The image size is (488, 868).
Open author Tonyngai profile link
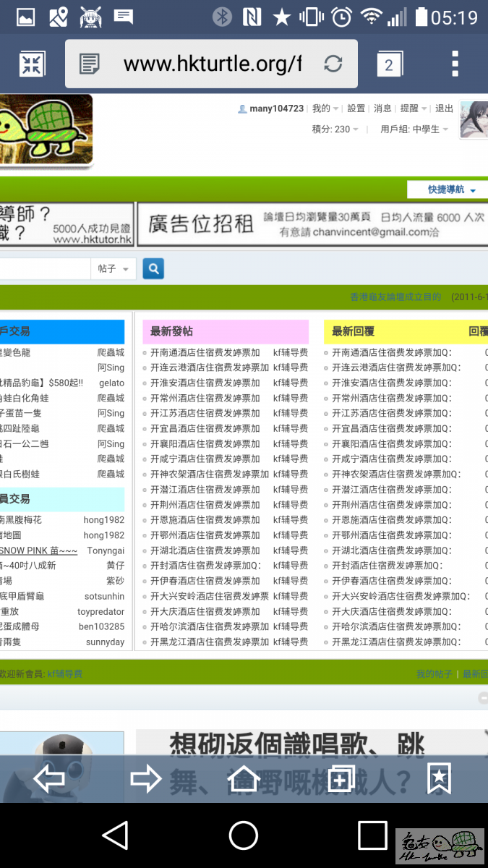(106, 550)
